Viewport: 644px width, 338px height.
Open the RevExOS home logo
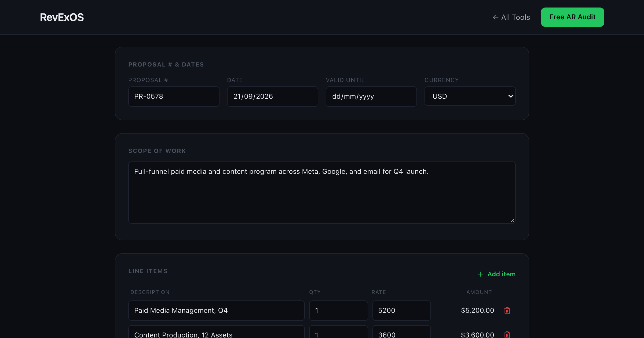point(62,17)
